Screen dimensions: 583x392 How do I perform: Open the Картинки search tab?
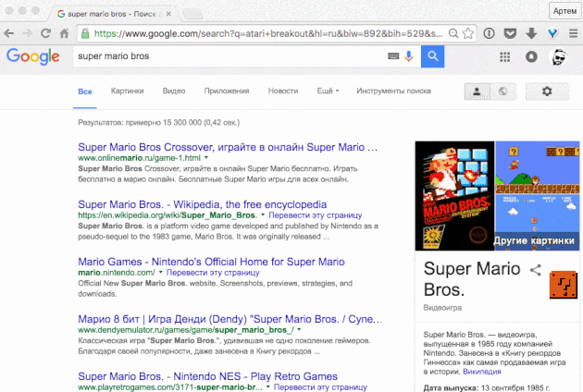click(127, 91)
